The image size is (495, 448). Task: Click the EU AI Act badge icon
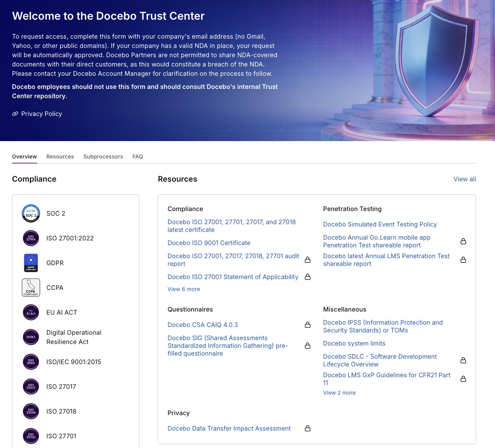31,312
